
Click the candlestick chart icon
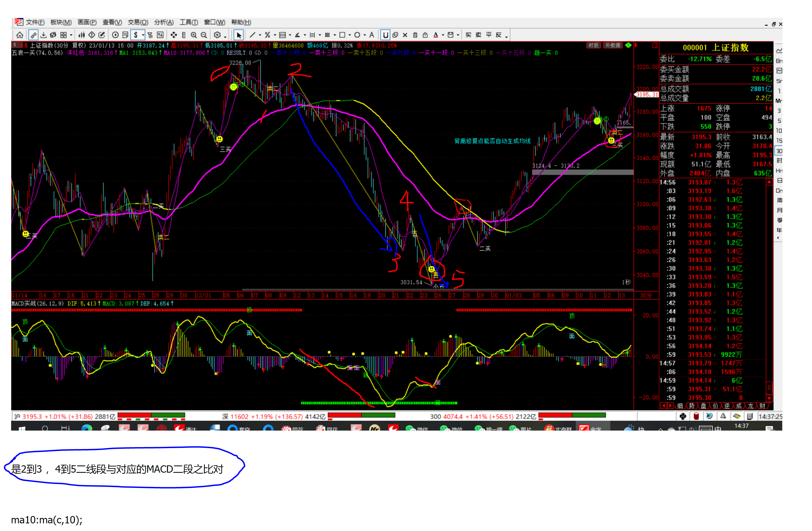82,35
